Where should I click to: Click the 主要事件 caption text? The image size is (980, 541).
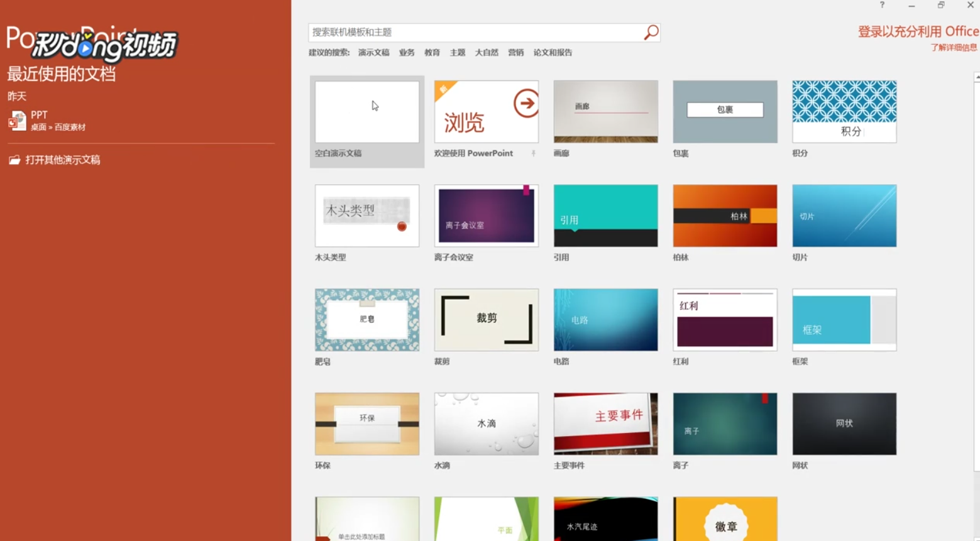point(569,466)
